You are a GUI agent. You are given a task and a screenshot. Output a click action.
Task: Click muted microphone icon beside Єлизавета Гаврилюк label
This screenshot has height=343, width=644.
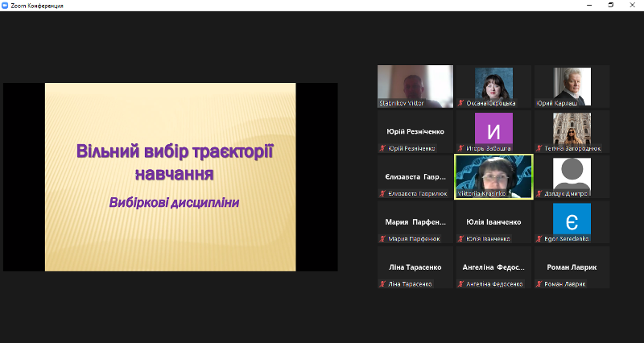[382, 193]
